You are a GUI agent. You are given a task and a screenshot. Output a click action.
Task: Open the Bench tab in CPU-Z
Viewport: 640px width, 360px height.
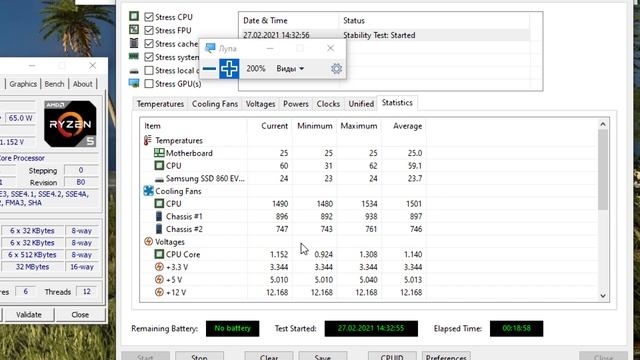pyautogui.click(x=54, y=84)
